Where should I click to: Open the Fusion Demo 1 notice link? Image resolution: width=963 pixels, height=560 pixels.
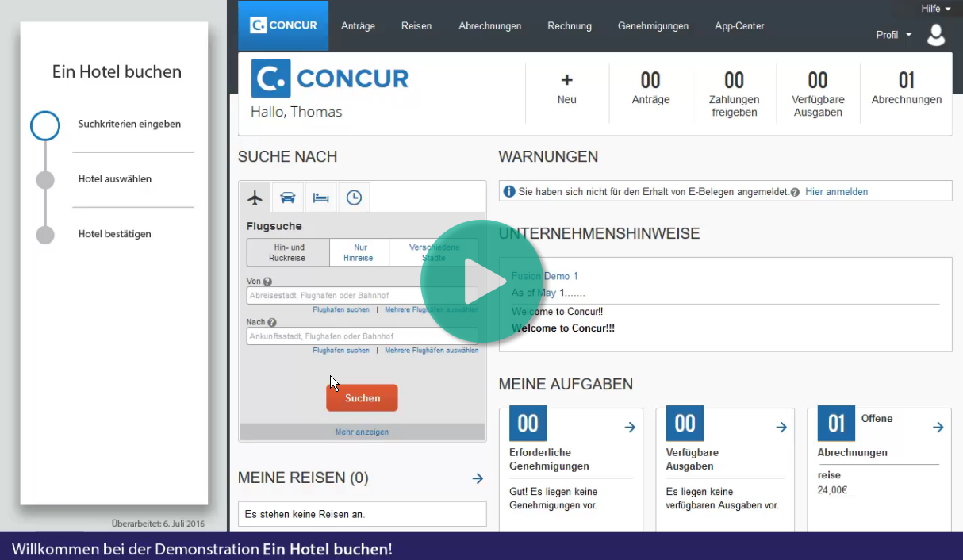click(545, 276)
